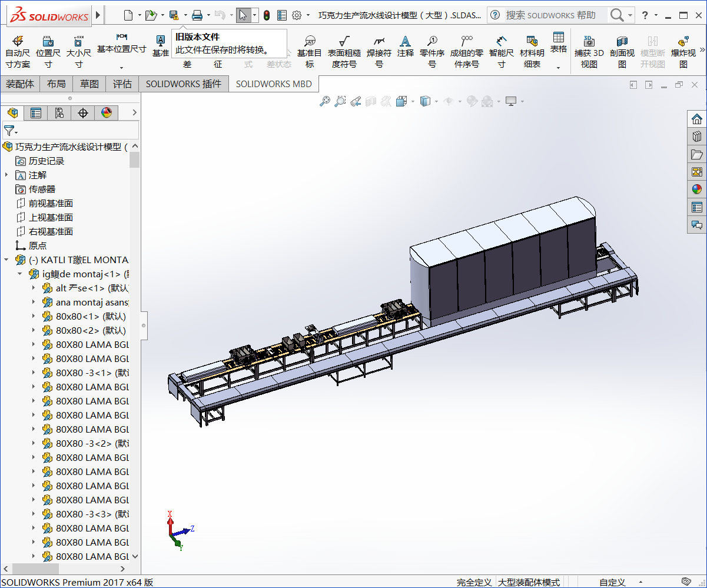
Task: Open the Bill of Materials (材料明细表) tool
Action: tap(532, 51)
